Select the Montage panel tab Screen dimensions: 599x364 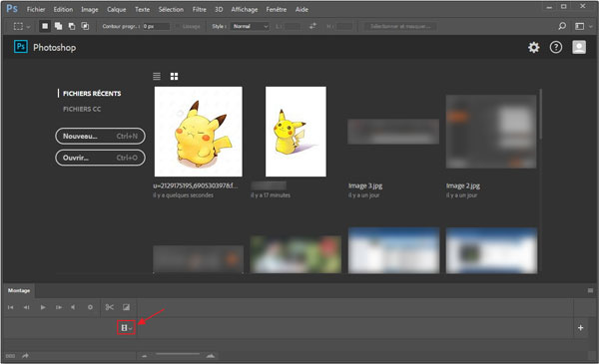coord(19,291)
